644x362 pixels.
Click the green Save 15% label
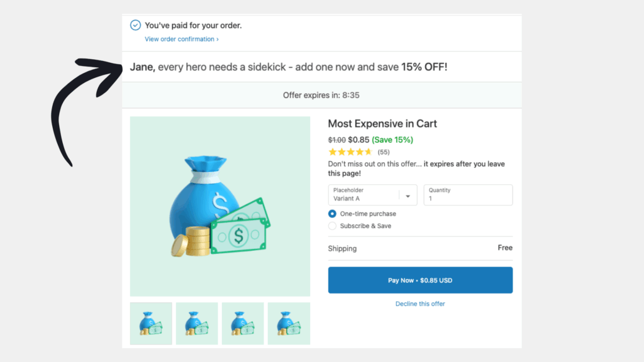(392, 140)
